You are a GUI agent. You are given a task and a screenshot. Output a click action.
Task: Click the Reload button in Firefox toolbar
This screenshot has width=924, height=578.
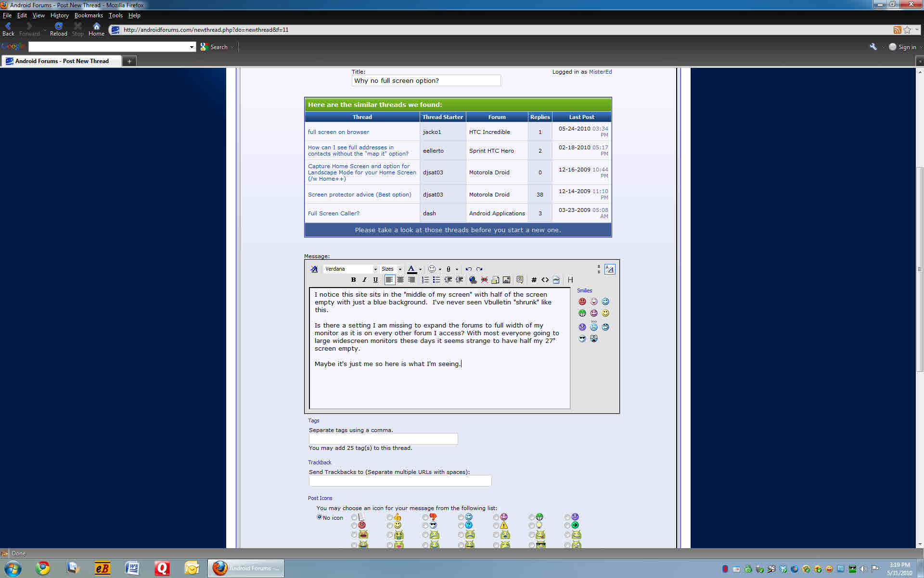coord(59,29)
